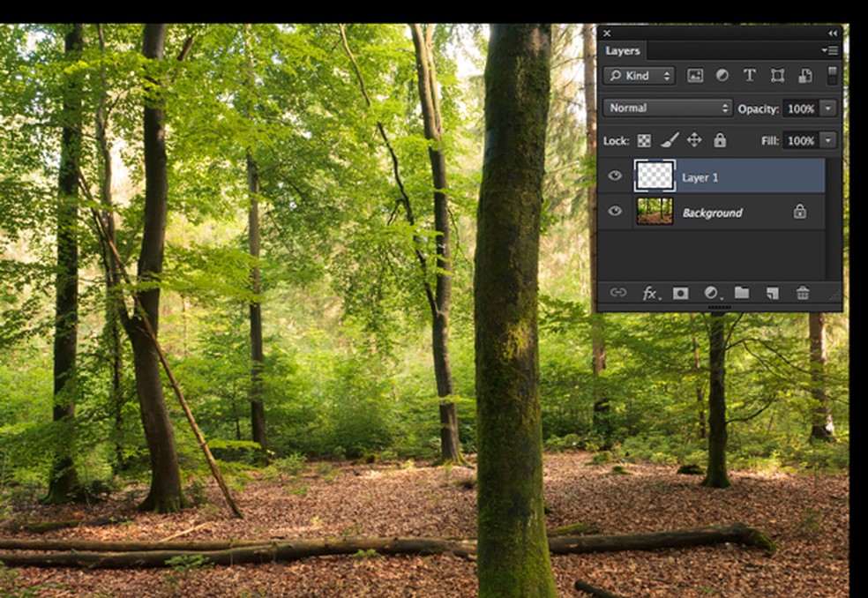The image size is (868, 598).
Task: Filter for type layers
Action: coord(749,76)
